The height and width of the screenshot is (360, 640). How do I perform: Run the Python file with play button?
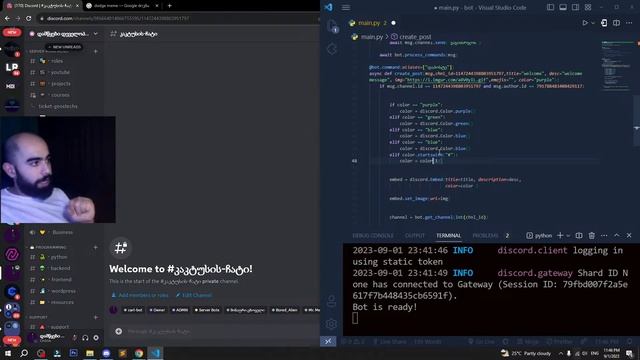[x=585, y=23]
